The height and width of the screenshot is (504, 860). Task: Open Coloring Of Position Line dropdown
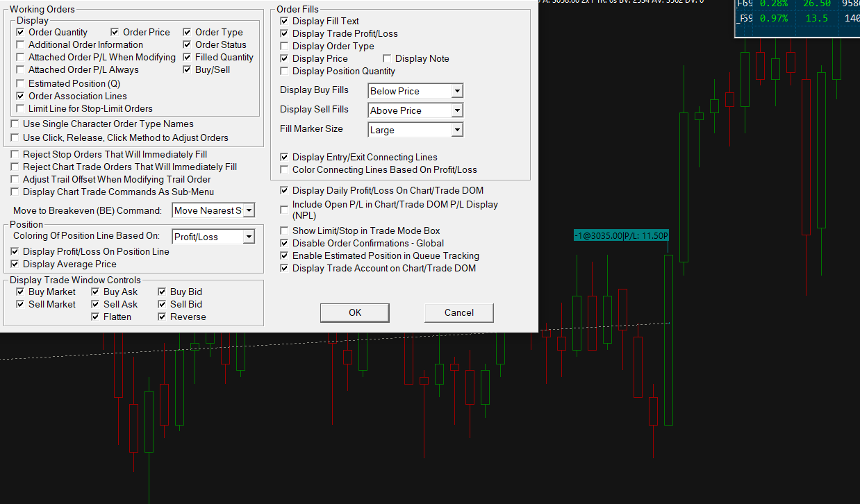tap(213, 237)
